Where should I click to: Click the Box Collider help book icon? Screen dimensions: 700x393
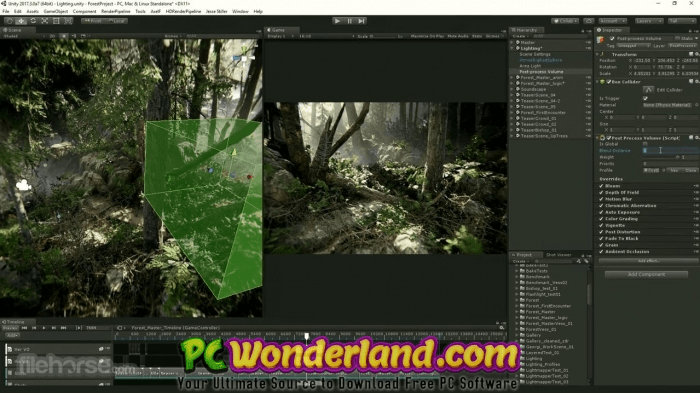pyautogui.click(x=691, y=82)
